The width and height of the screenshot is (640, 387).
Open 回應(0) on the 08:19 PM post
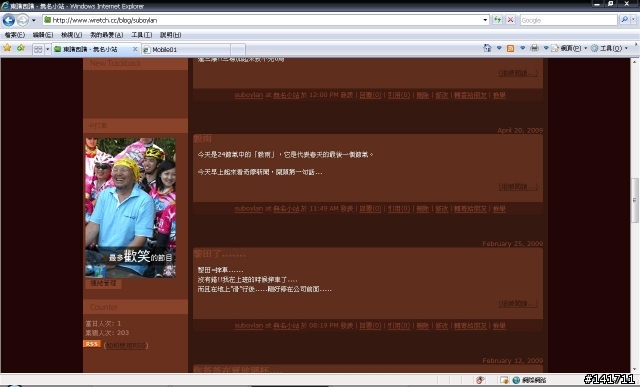point(370,326)
